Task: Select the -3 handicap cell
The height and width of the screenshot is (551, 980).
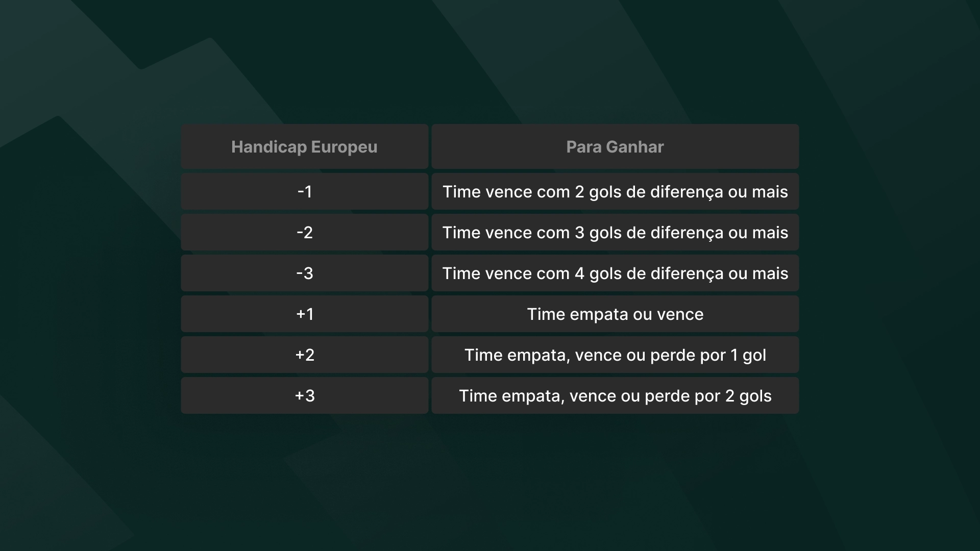Action: click(x=304, y=273)
